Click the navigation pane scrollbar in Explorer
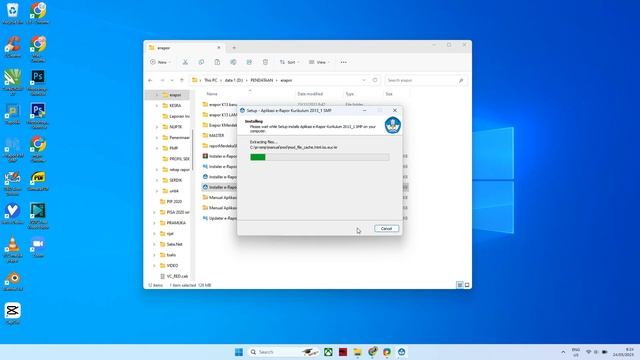 pos(192,151)
